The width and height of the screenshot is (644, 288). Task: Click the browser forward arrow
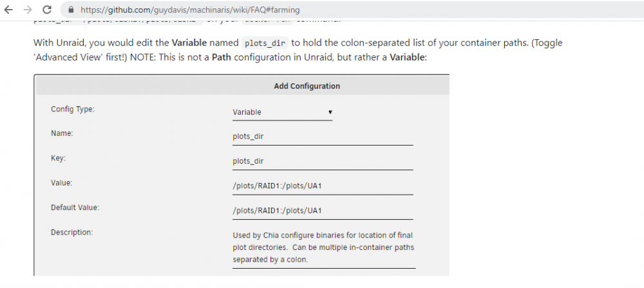click(x=28, y=10)
